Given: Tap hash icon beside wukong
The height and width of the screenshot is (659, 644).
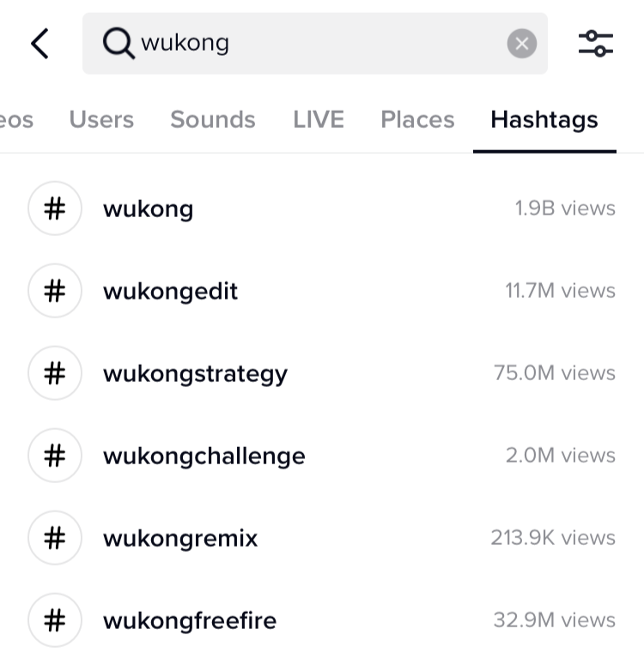Looking at the screenshot, I should coord(55,209).
